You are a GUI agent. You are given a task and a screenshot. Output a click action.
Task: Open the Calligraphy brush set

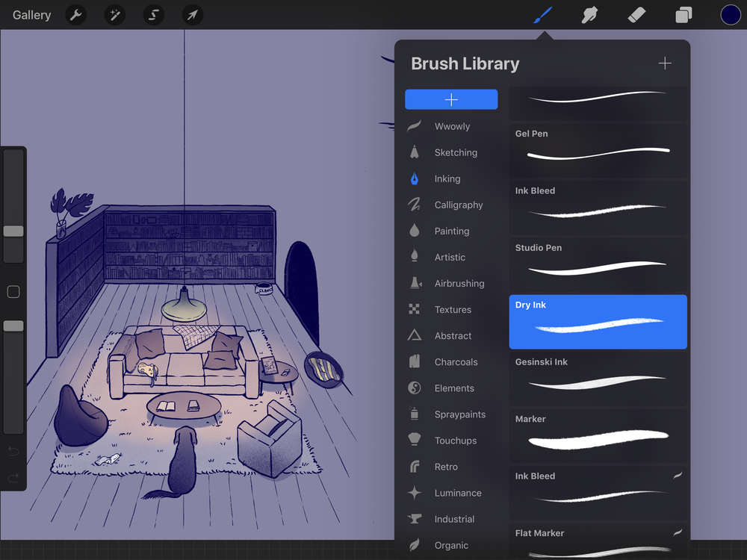[x=451, y=205]
